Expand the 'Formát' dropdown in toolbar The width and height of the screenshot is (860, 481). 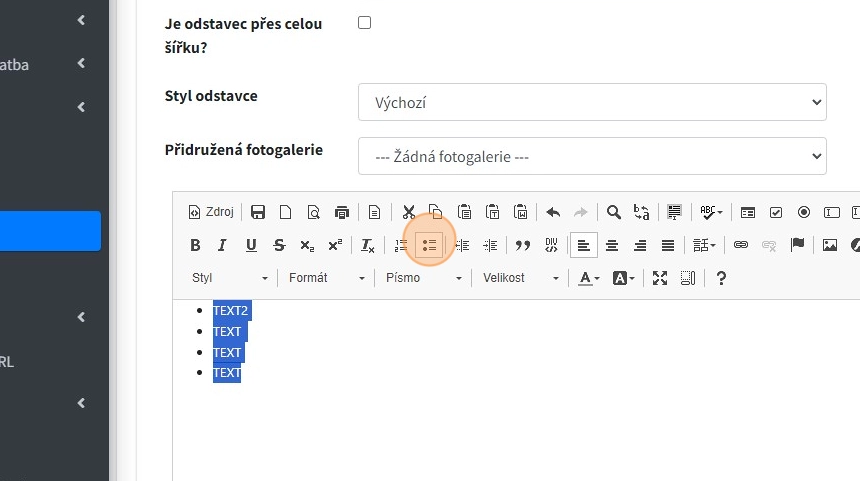point(327,278)
